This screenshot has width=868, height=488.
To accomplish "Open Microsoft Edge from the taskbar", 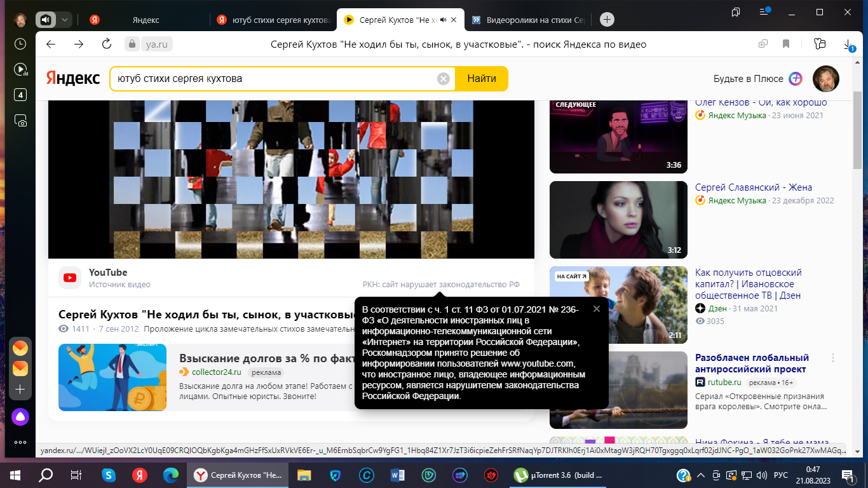I will [x=170, y=475].
